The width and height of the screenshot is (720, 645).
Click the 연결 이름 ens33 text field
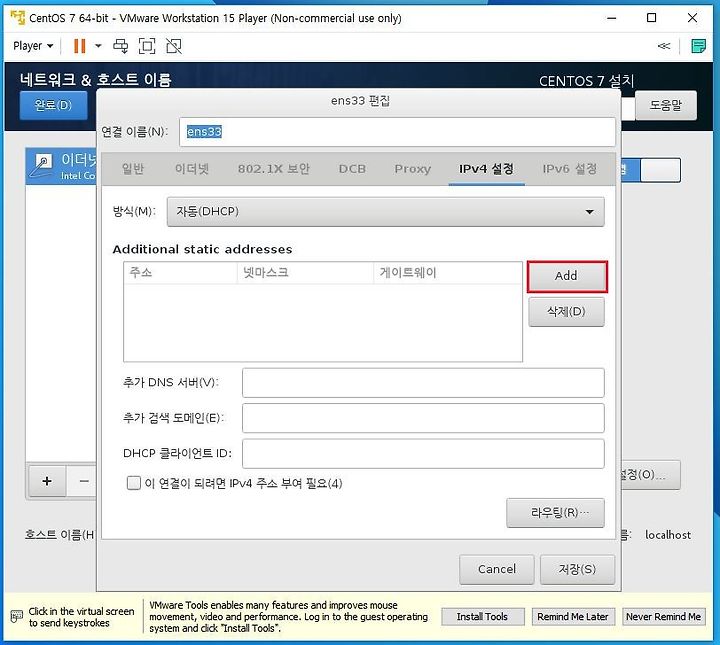(397, 132)
